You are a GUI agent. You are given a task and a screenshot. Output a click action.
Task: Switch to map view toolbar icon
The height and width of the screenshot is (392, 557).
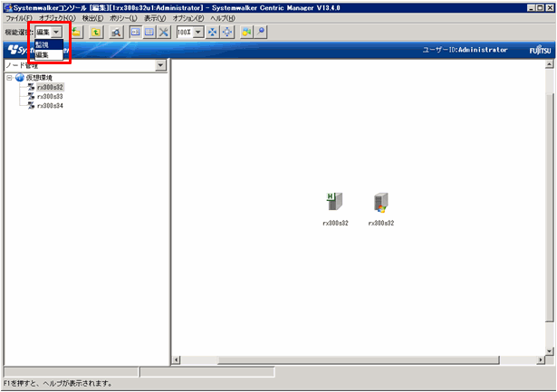[135, 32]
